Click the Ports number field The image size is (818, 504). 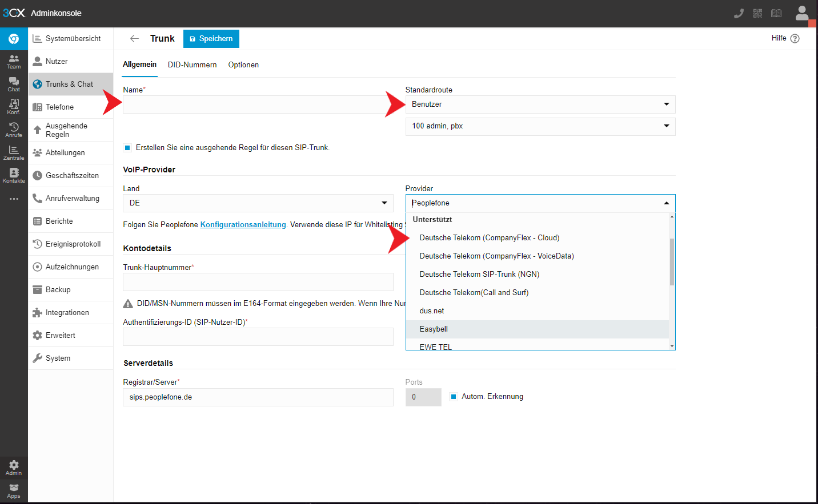click(423, 397)
